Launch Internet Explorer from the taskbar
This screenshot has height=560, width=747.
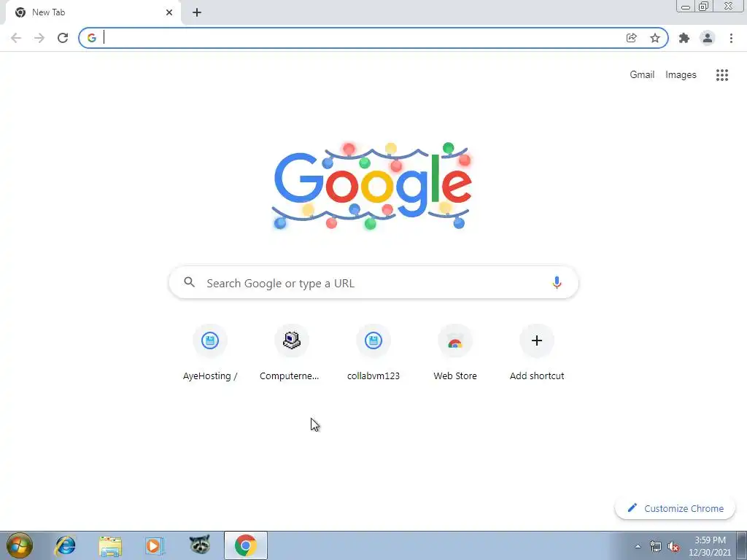65,545
